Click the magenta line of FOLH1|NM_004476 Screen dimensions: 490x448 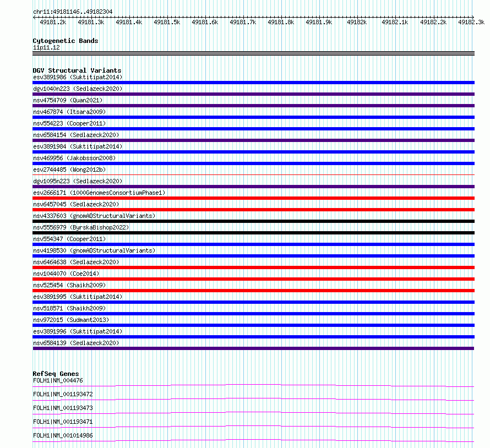[x=253, y=385]
